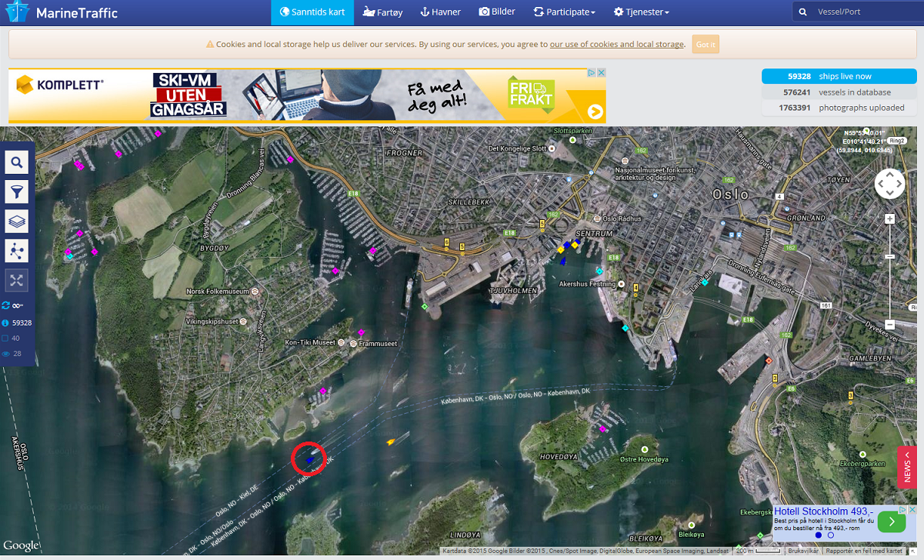Expand the Participate dropdown

click(x=565, y=12)
